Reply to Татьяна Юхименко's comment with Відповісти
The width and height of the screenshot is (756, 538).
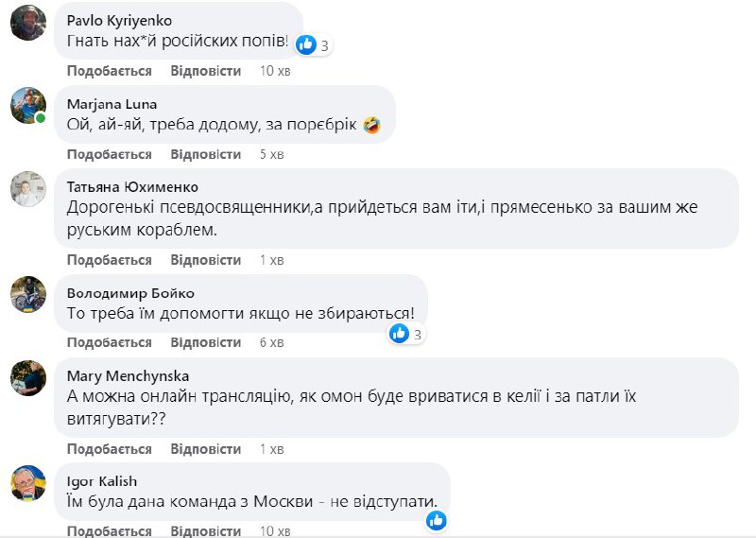(x=206, y=260)
